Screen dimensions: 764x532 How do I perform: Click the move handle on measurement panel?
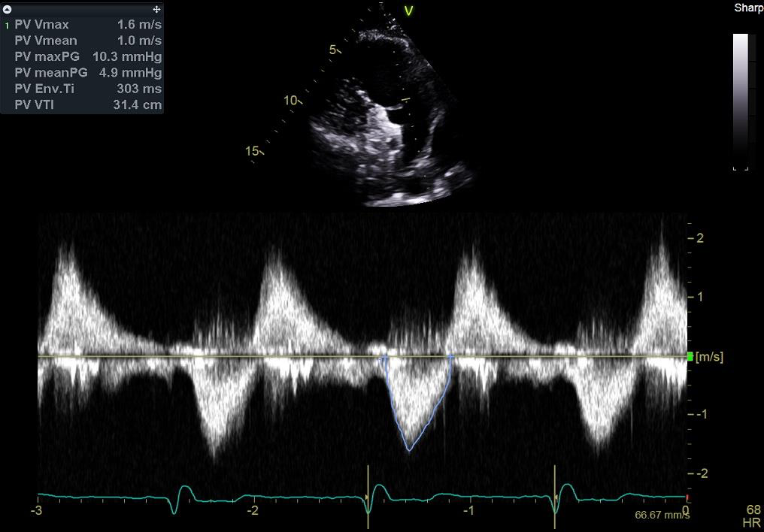[156, 9]
